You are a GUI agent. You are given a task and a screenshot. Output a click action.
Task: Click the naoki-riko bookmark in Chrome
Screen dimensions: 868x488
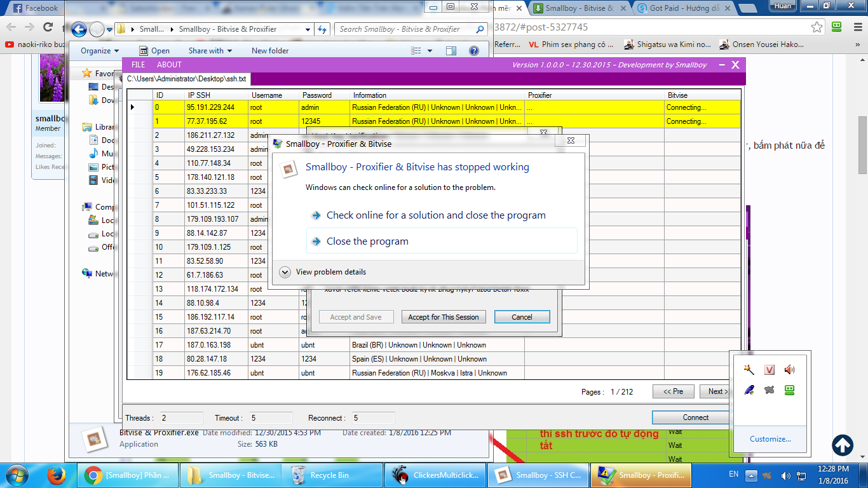tap(35, 44)
